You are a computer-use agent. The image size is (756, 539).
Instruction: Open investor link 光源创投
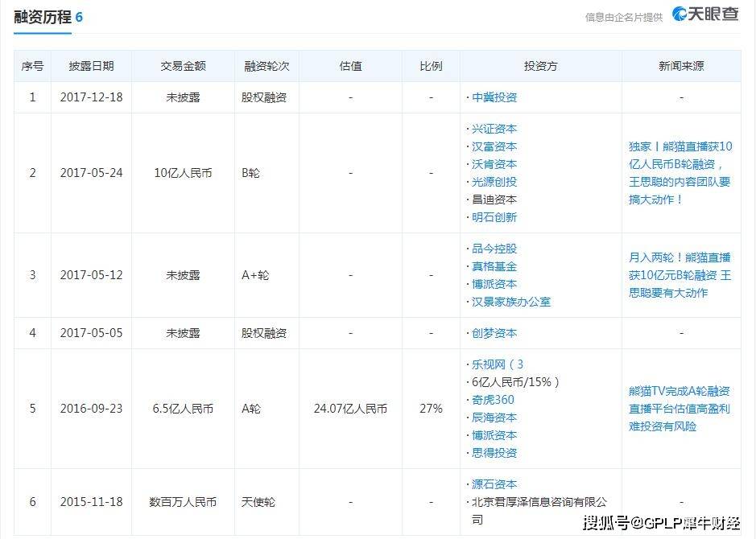(494, 182)
